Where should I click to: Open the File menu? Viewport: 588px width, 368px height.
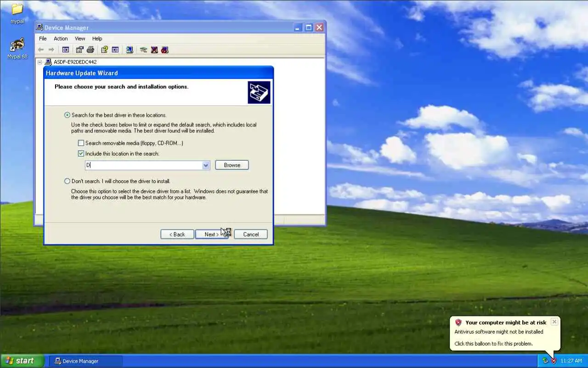[x=43, y=39]
